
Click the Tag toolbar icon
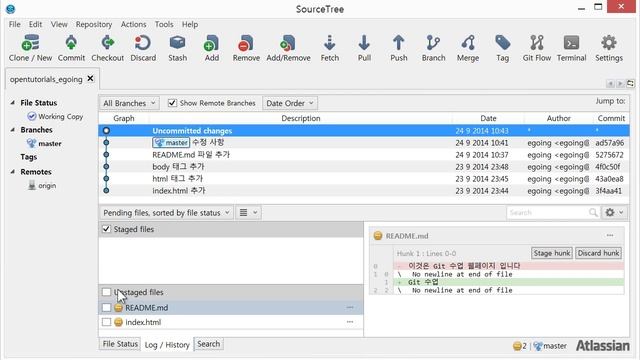502,48
